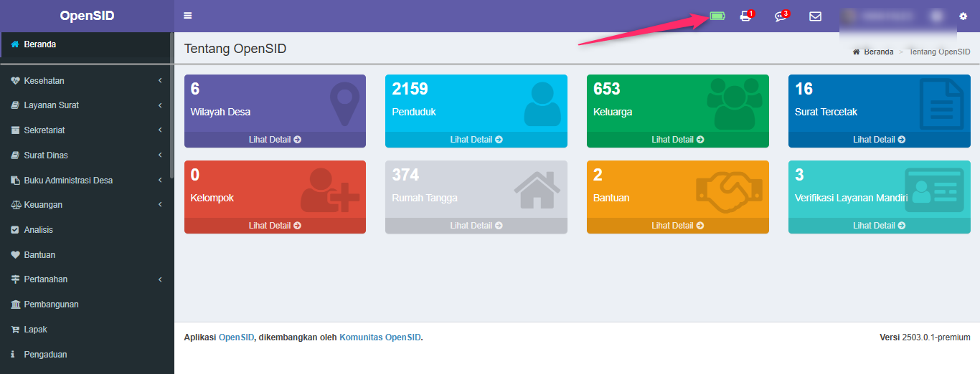Open the printer notifications icon
980x374 pixels.
(746, 16)
